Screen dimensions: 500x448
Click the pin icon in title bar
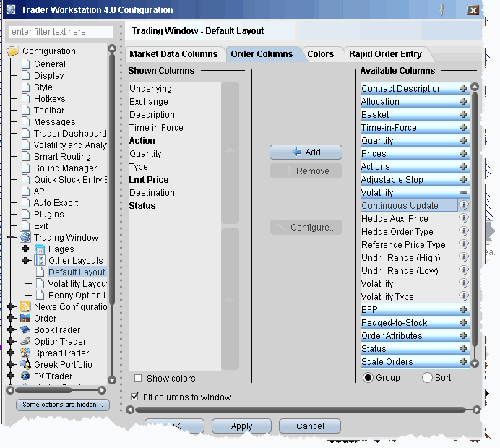point(442,9)
